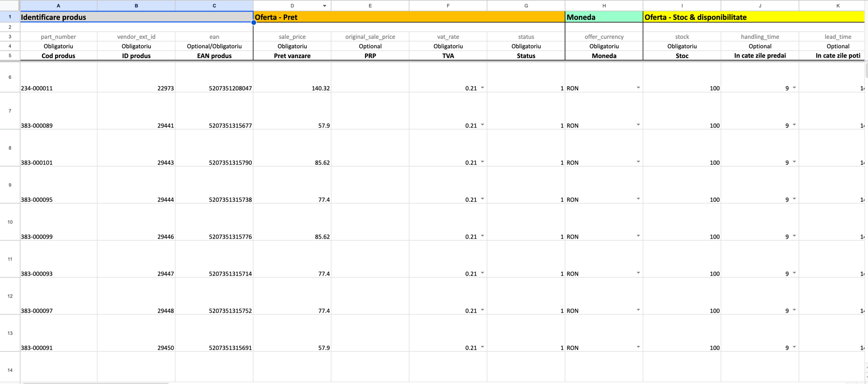Select the green 'Moneda' title cell
868x384 pixels.
coord(604,17)
